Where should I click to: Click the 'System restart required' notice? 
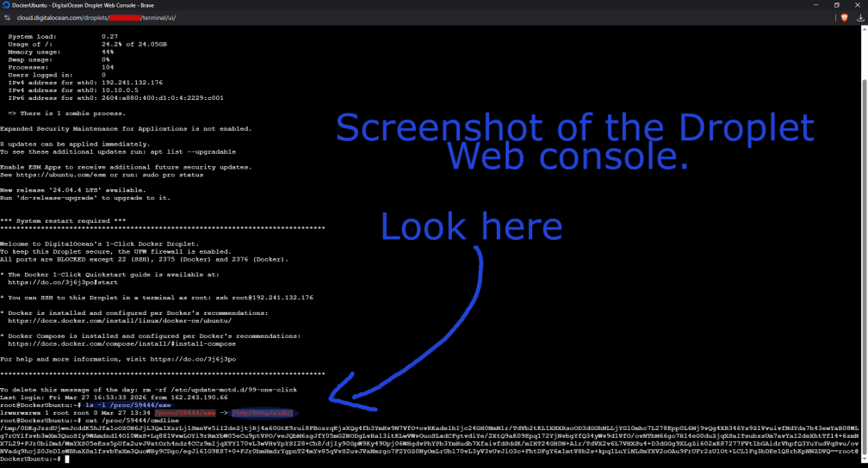coord(63,221)
